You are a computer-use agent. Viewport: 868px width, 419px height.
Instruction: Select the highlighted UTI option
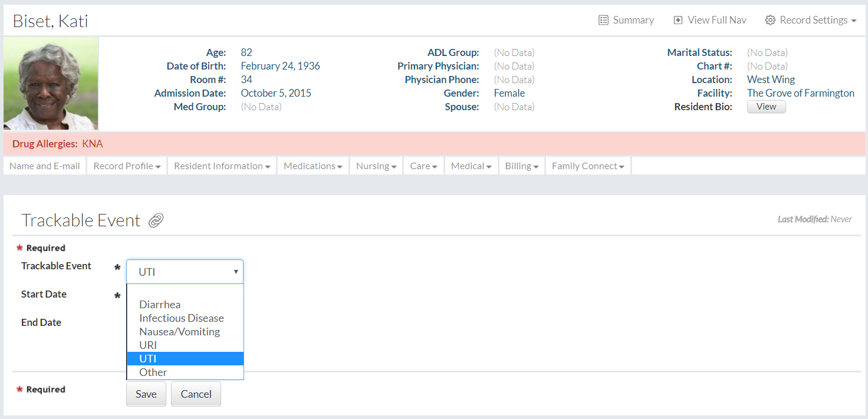click(x=148, y=359)
